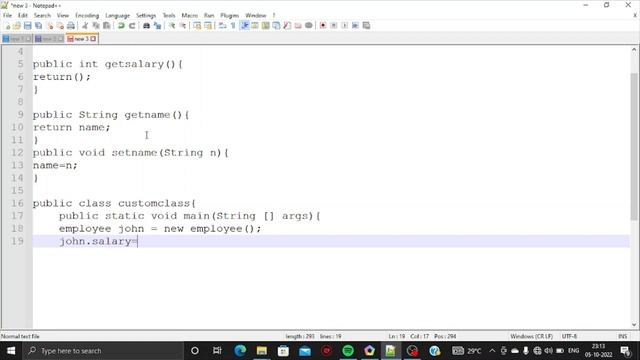The image size is (640, 360).
Task: Click the scrollbar down arrow
Action: 634,325
